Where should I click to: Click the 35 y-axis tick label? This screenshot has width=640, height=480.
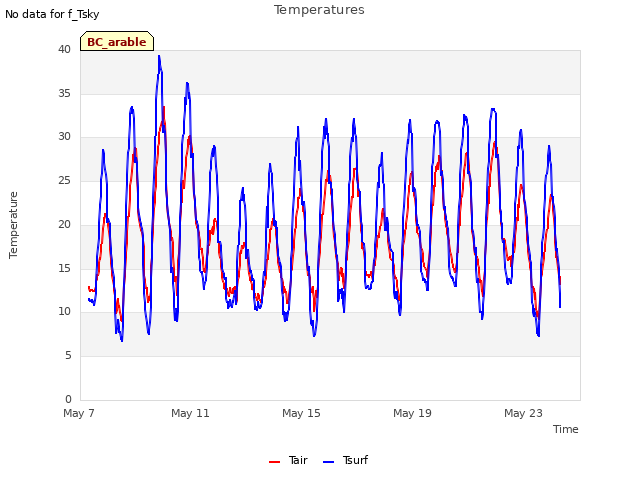point(64,93)
